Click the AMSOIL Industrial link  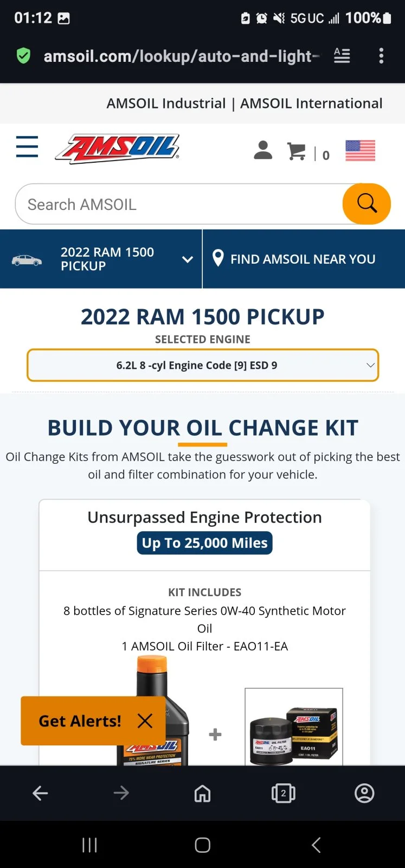coord(166,103)
